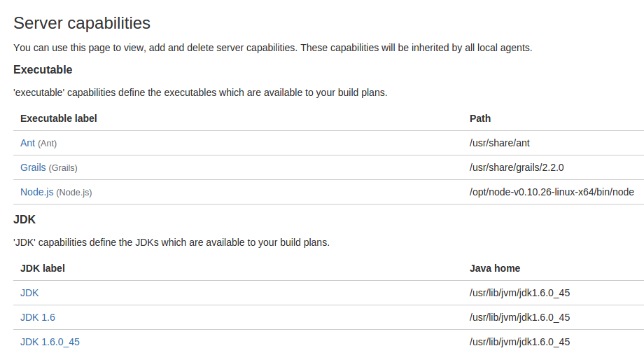Click the /usr/share/grails/2.2.0 path cell
The width and height of the screenshot is (644, 353).
tap(517, 167)
